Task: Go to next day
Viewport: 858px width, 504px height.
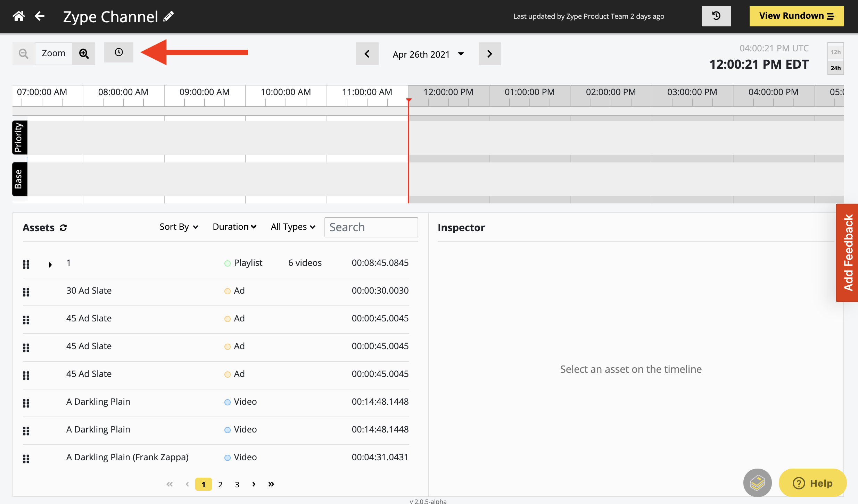Action: pos(489,54)
